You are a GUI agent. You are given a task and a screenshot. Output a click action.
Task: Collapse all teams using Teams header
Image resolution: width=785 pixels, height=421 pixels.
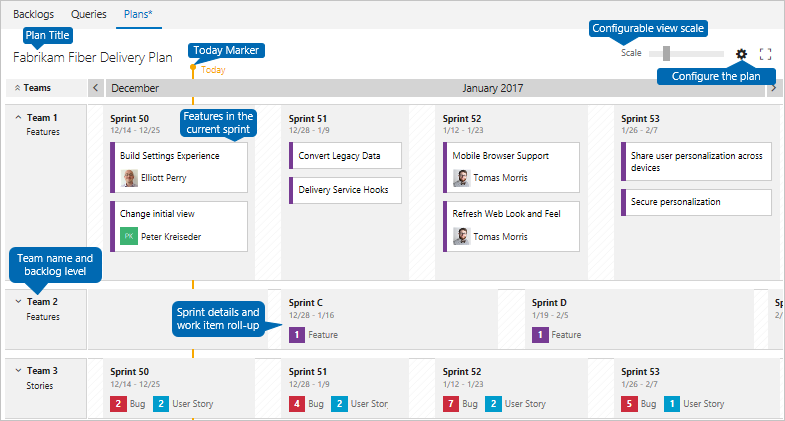[x=17, y=88]
